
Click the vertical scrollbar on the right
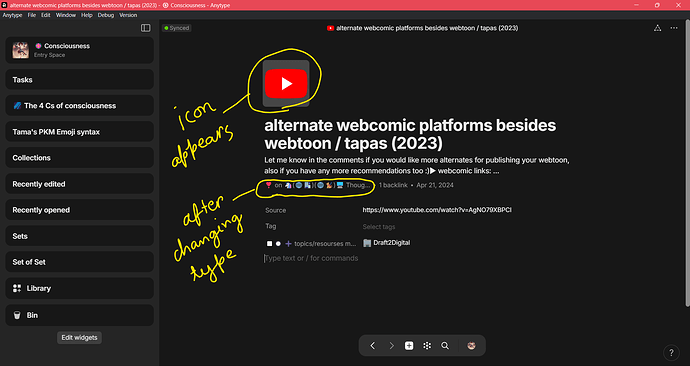point(688,163)
